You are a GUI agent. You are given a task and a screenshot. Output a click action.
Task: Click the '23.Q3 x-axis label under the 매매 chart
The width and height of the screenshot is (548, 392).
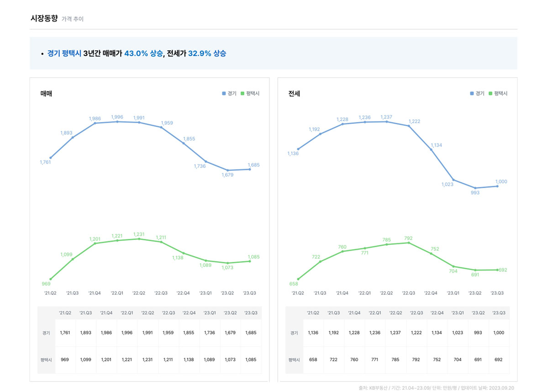click(249, 293)
